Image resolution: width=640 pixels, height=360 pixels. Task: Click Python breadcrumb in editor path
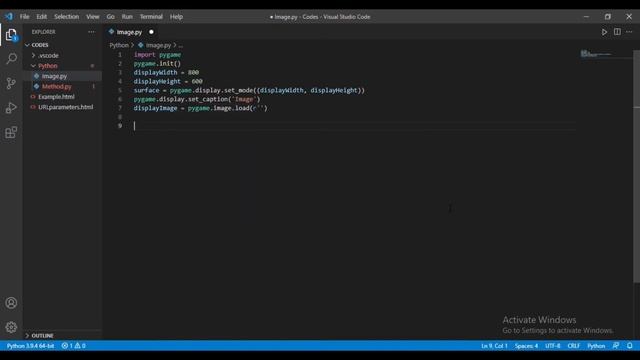119,45
